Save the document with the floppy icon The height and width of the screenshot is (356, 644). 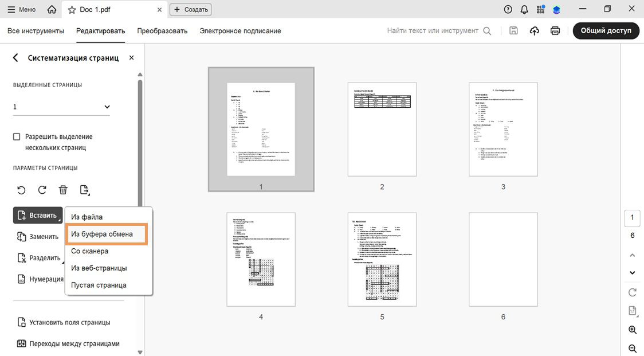[x=513, y=30]
